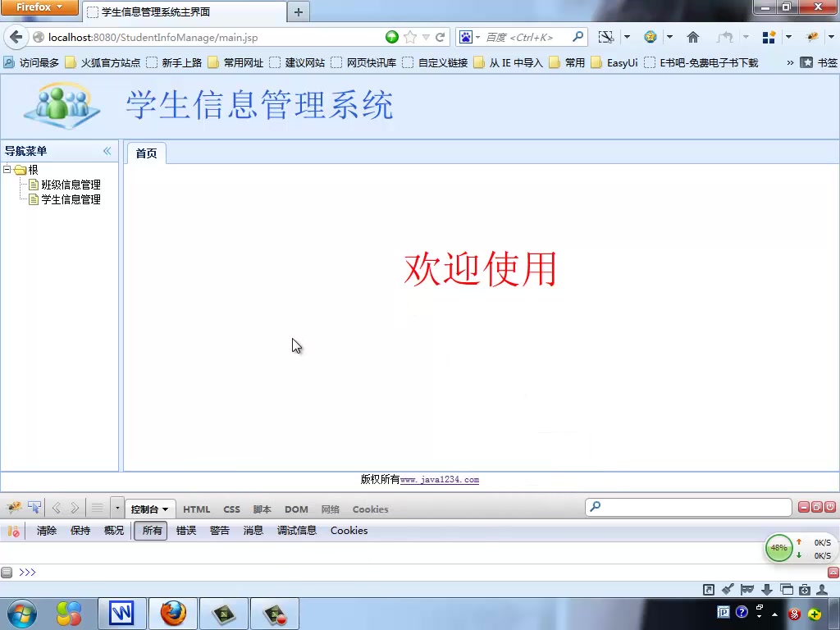This screenshot has height=630, width=840.
Task: Switch to the HTML tab in Firebug
Action: 197,509
